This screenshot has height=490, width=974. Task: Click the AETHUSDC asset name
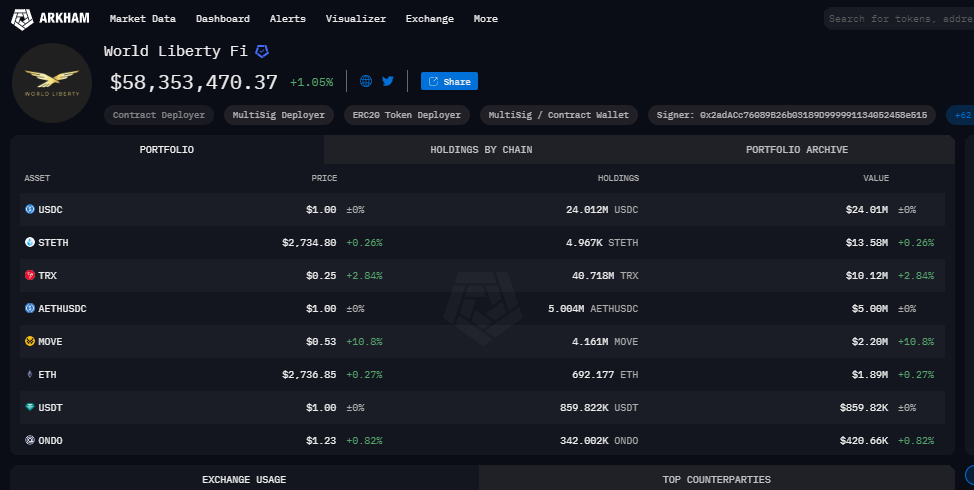click(62, 309)
